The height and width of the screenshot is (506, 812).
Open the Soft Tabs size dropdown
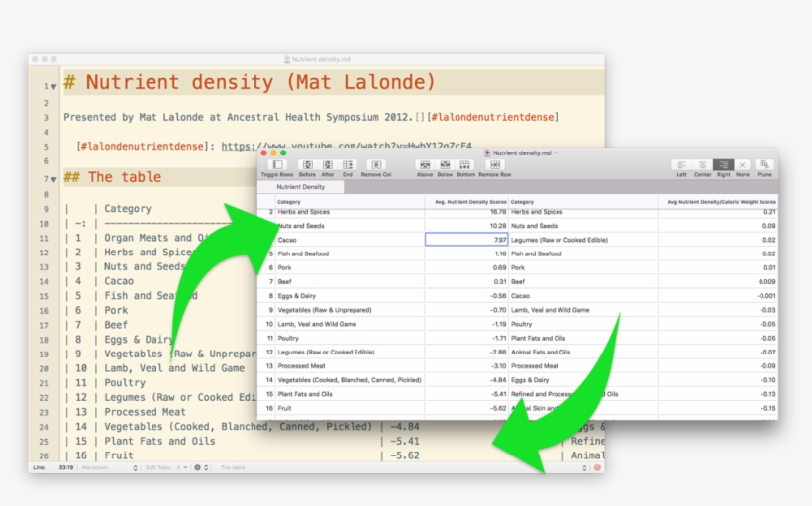[x=182, y=467]
